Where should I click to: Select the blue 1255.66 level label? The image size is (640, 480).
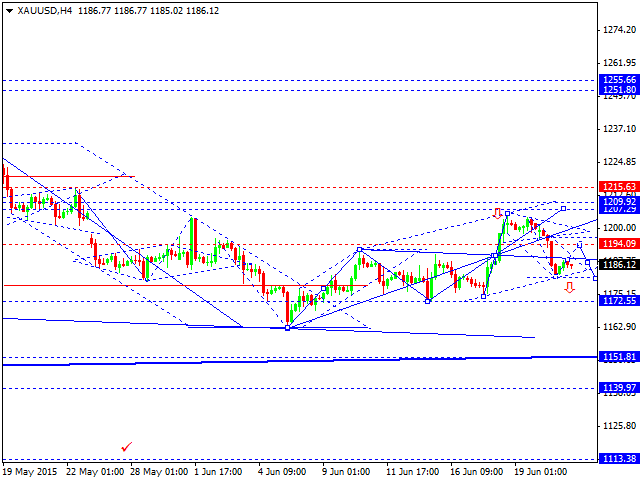619,80
